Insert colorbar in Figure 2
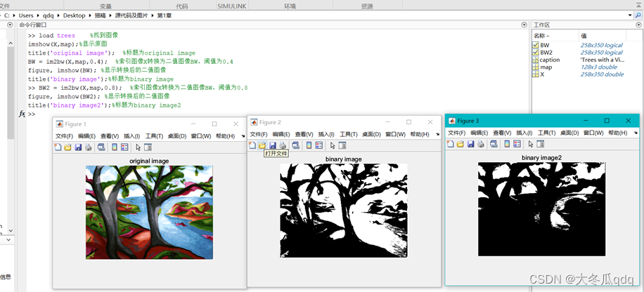 click(x=309, y=145)
